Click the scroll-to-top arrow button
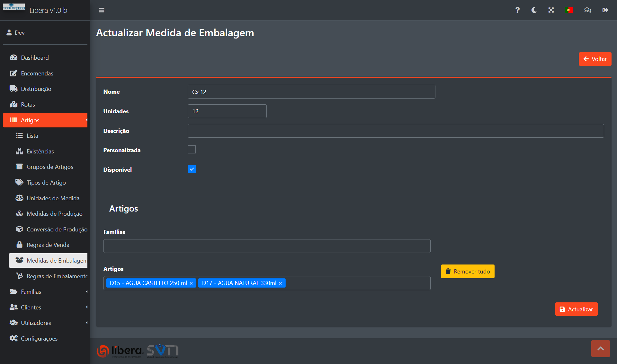Viewport: 617px width, 364px height. coord(600,349)
